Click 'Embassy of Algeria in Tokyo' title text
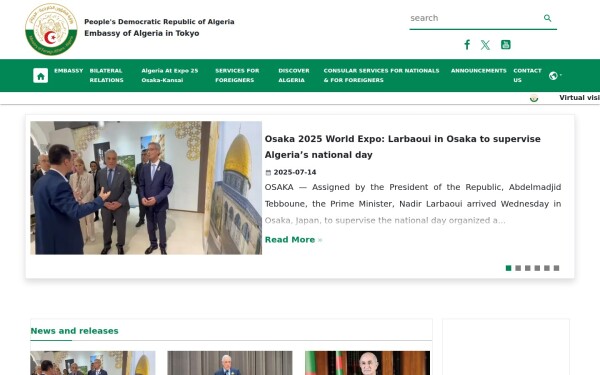The height and width of the screenshot is (375, 600). [x=142, y=33]
